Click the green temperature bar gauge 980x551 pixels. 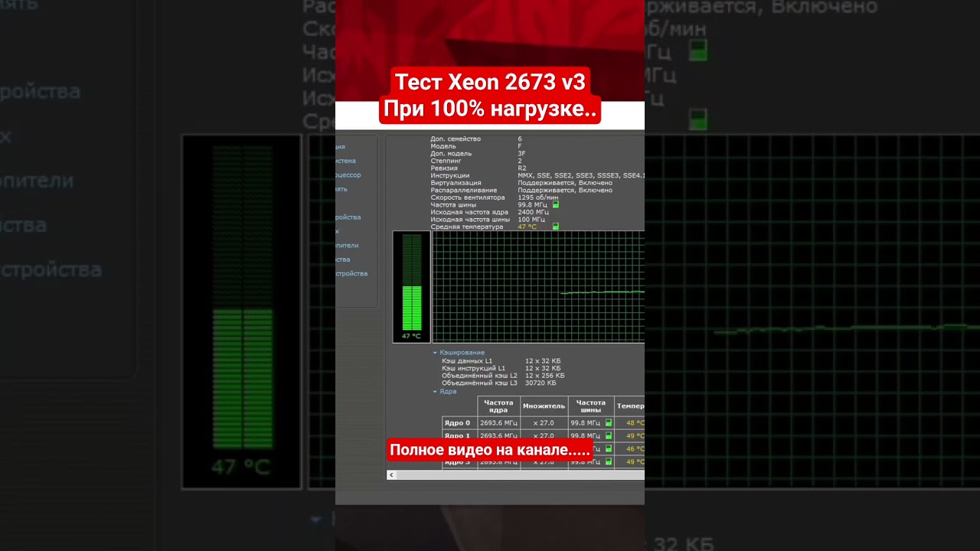pos(412,282)
